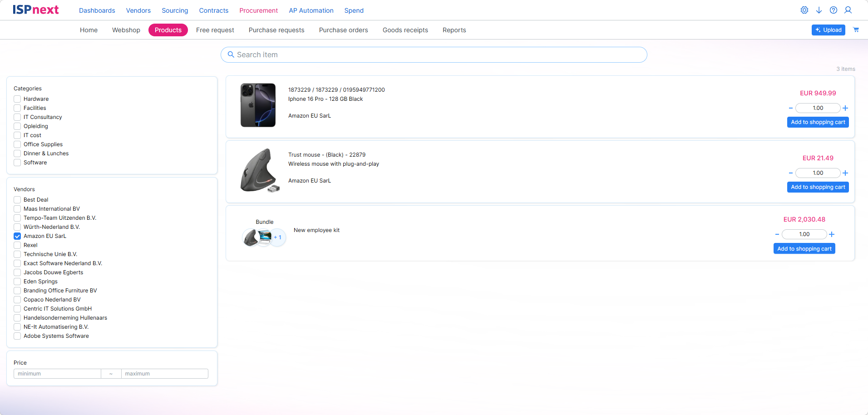The image size is (868, 415).
Task: Check the Hardware category
Action: 17,99
